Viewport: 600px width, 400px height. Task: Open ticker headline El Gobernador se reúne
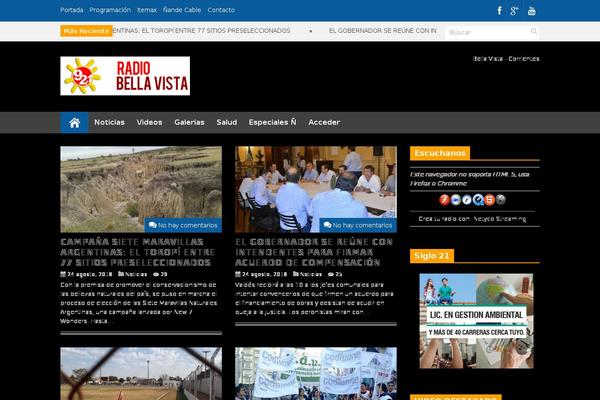click(x=383, y=31)
